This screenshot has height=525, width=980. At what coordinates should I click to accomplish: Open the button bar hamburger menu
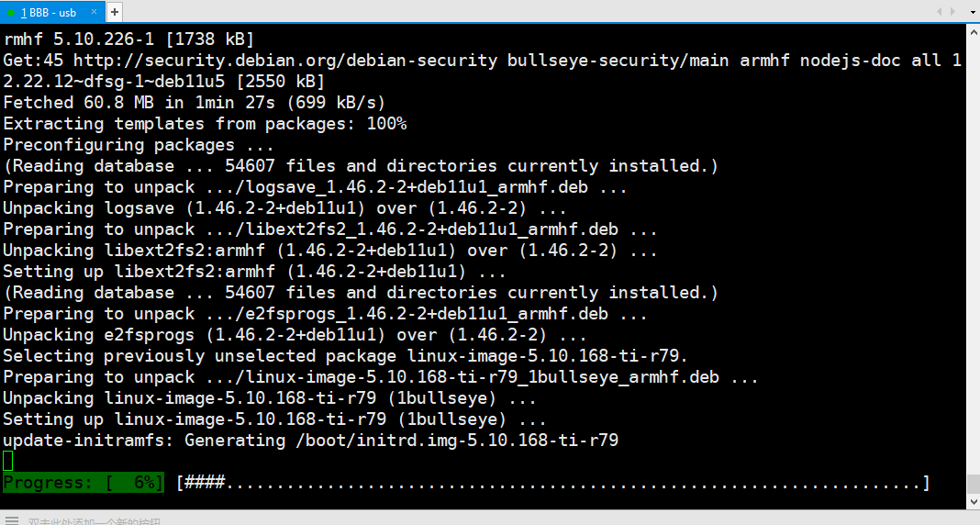click(12, 520)
